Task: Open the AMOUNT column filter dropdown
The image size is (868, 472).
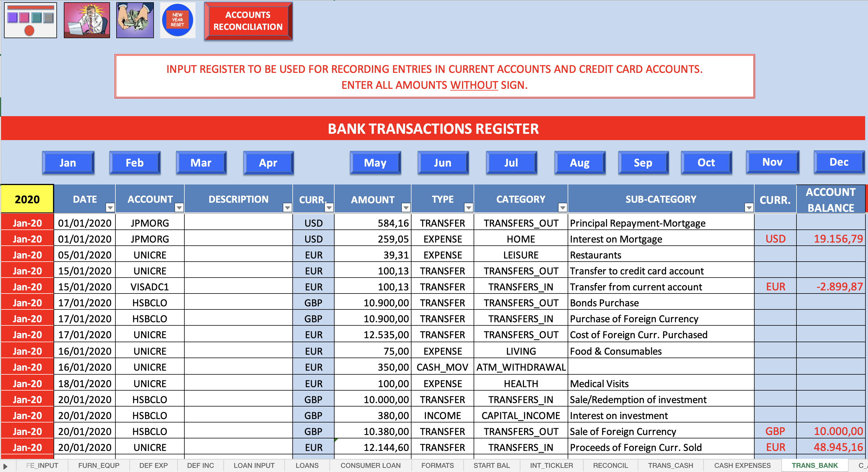Action: 406,207
